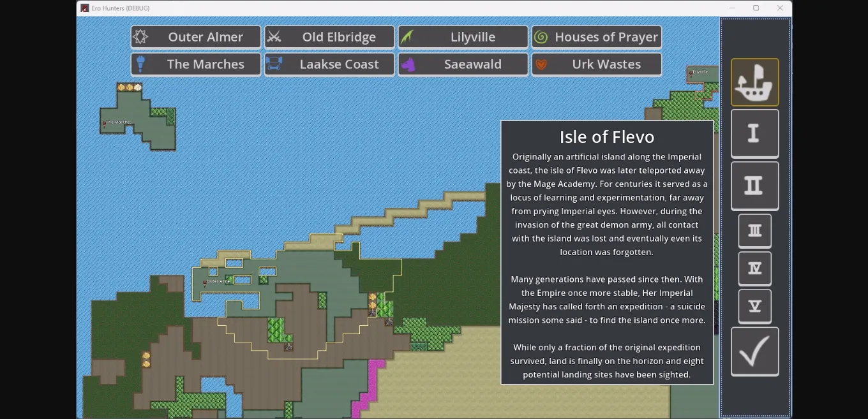Choose difficulty level I
This screenshot has height=419, width=868.
(x=754, y=133)
